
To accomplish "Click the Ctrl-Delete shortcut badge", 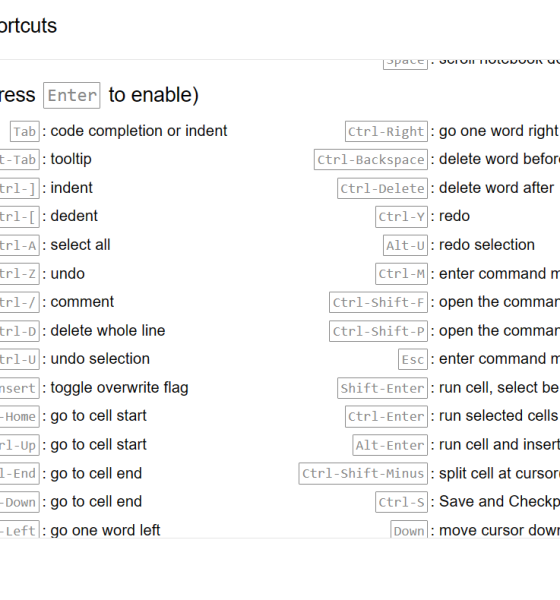I will [x=382, y=188].
